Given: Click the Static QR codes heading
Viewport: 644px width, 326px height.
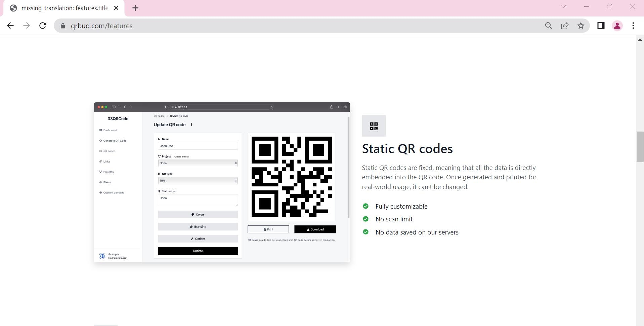Looking at the screenshot, I should tap(407, 149).
